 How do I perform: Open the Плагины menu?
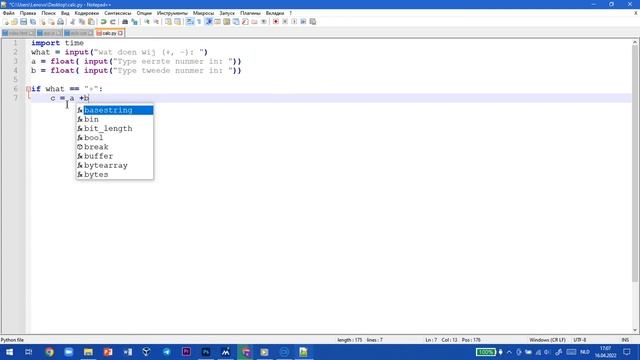point(250,13)
